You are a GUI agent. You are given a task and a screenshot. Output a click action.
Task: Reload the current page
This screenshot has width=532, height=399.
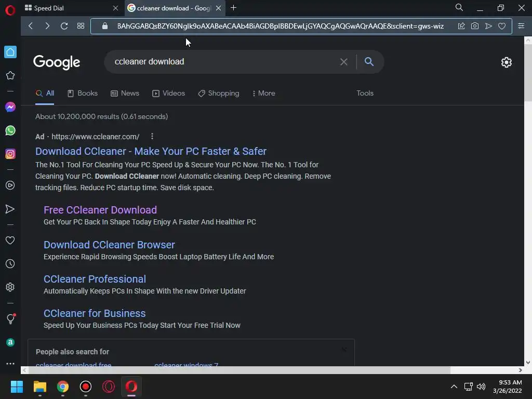64,26
